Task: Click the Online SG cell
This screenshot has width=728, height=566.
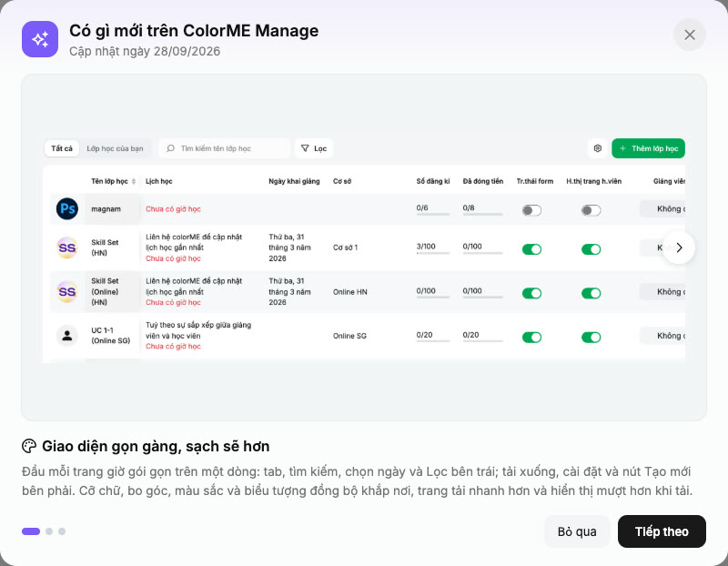Action: tap(349, 336)
